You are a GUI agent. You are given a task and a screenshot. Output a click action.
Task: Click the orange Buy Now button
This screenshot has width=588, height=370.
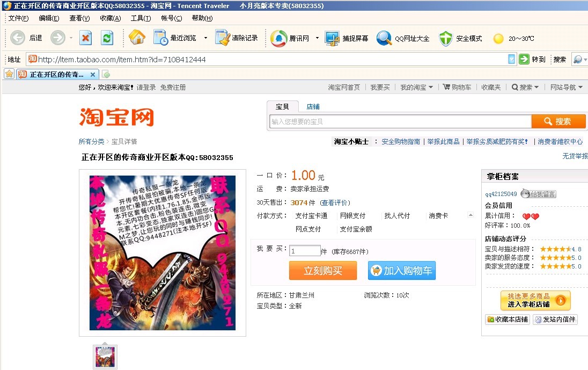click(x=322, y=271)
